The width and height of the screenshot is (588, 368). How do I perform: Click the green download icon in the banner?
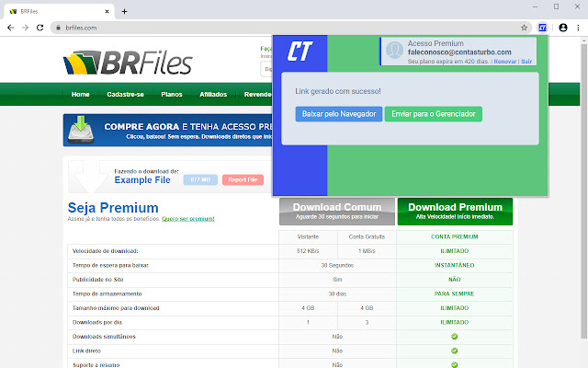(81, 130)
